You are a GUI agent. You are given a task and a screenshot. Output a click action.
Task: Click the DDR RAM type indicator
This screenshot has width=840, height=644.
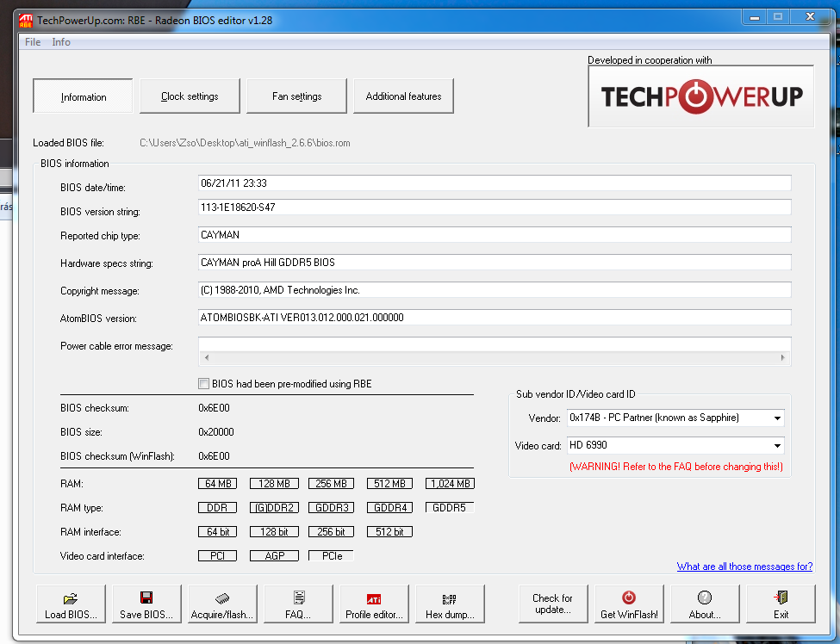coord(217,507)
